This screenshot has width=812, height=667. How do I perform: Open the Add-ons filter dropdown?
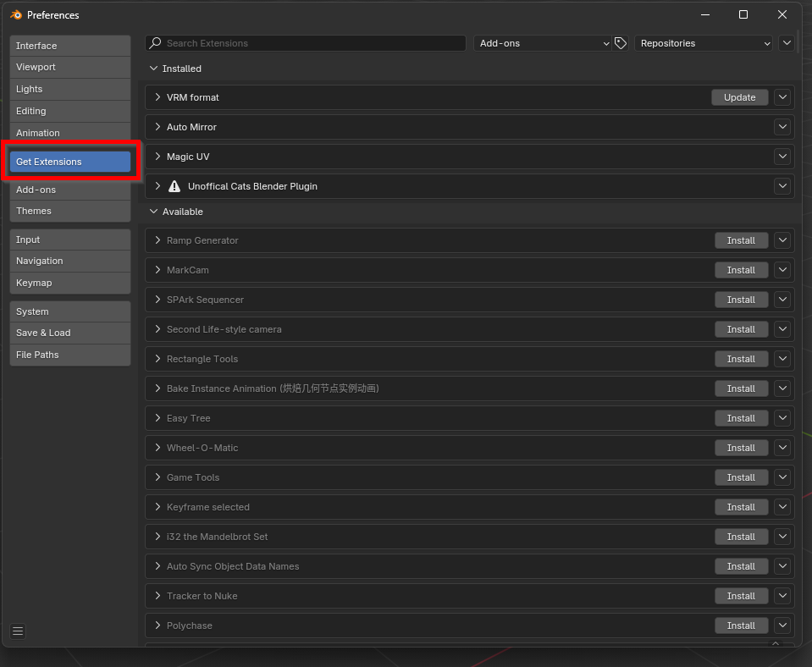542,43
